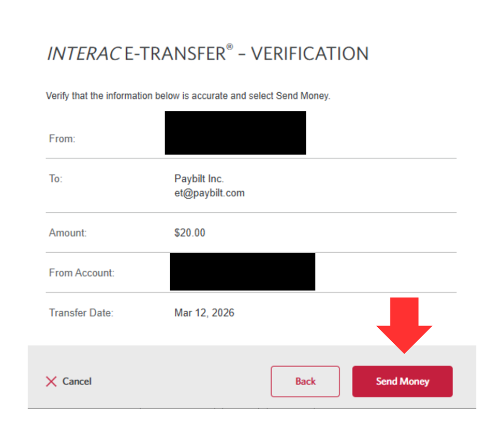
Task: Click the italic INTERAC word in heading
Action: 84,54
